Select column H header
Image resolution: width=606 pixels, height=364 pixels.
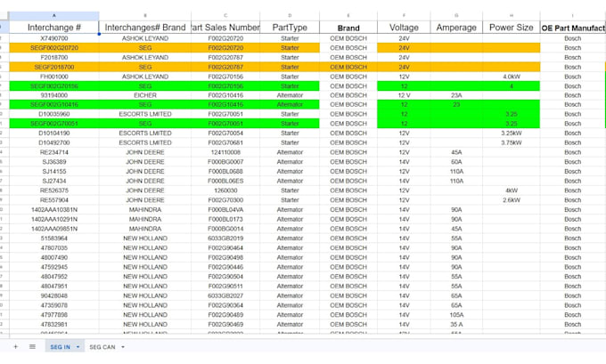[x=512, y=16]
